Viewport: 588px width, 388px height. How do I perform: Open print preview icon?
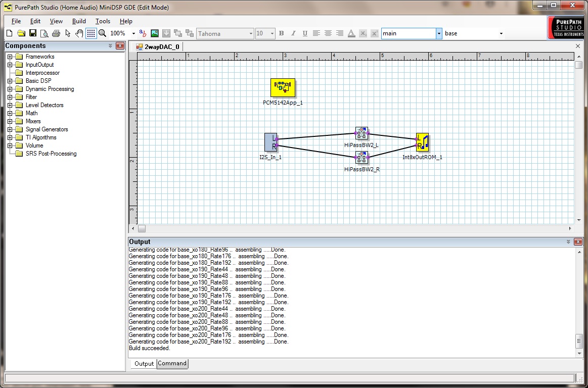point(44,33)
